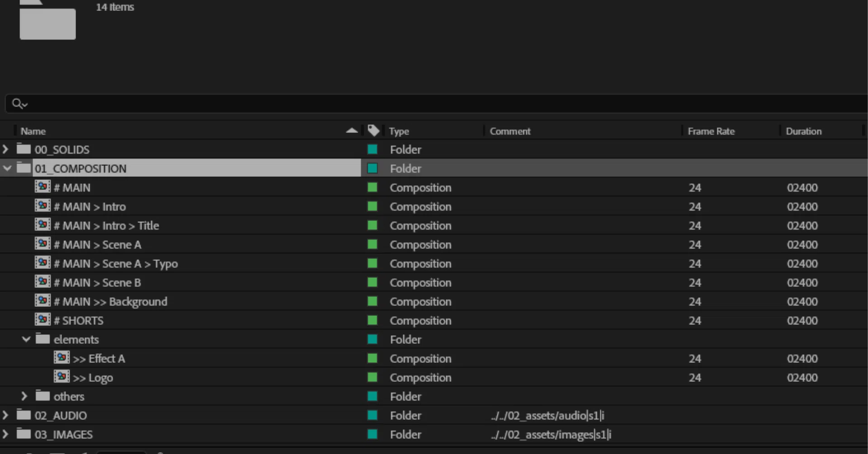868x454 pixels.
Task: Expand the others folder
Action: (24, 396)
